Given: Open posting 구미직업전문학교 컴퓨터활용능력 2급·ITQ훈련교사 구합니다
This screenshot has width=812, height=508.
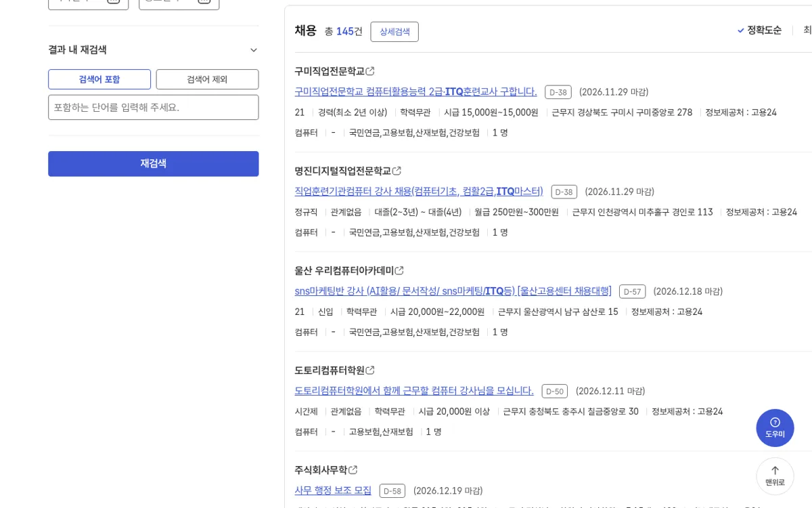Looking at the screenshot, I should (x=415, y=91).
